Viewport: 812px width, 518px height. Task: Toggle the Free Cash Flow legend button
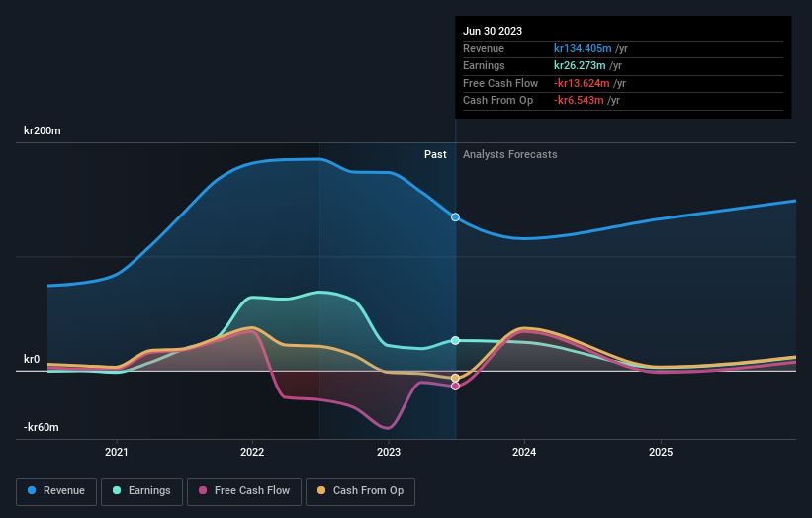point(244,491)
